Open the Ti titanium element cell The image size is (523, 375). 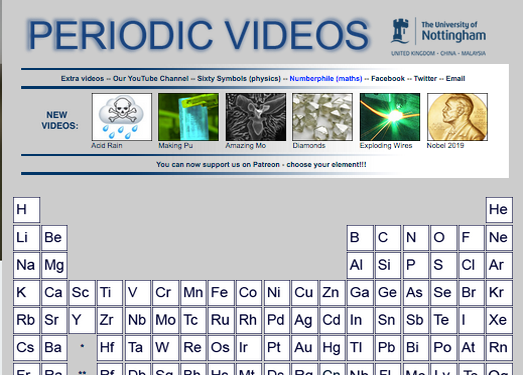tap(110, 293)
